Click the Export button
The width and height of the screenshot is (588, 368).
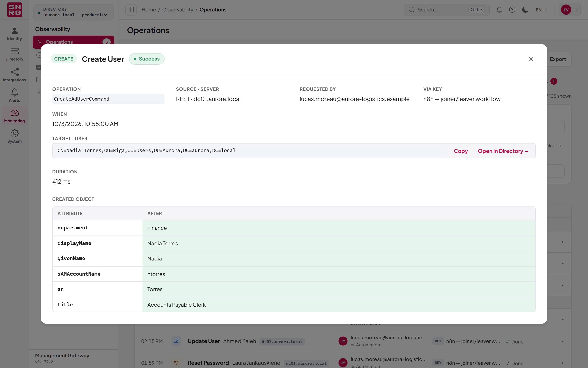(x=558, y=59)
